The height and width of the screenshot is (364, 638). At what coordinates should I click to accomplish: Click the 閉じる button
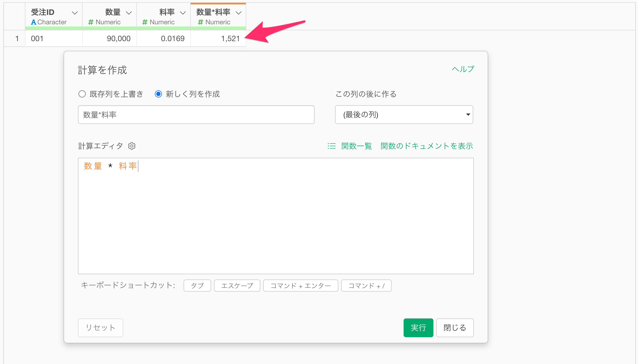454,328
